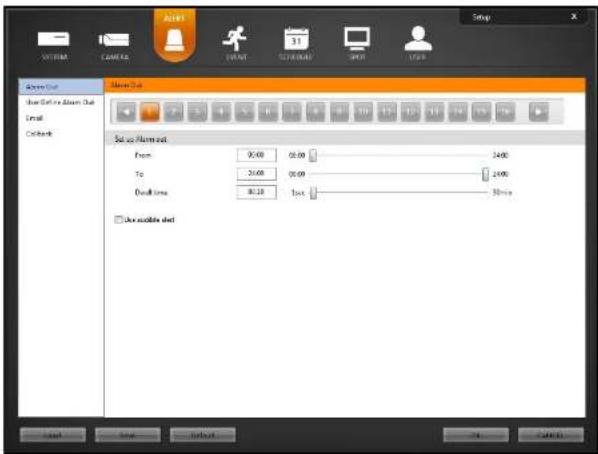
Task: Select Alarm Out in the sidebar
Action: point(61,87)
